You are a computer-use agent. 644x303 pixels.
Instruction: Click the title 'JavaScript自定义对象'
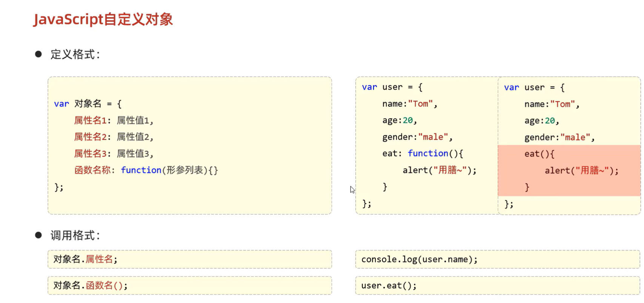coord(103,19)
